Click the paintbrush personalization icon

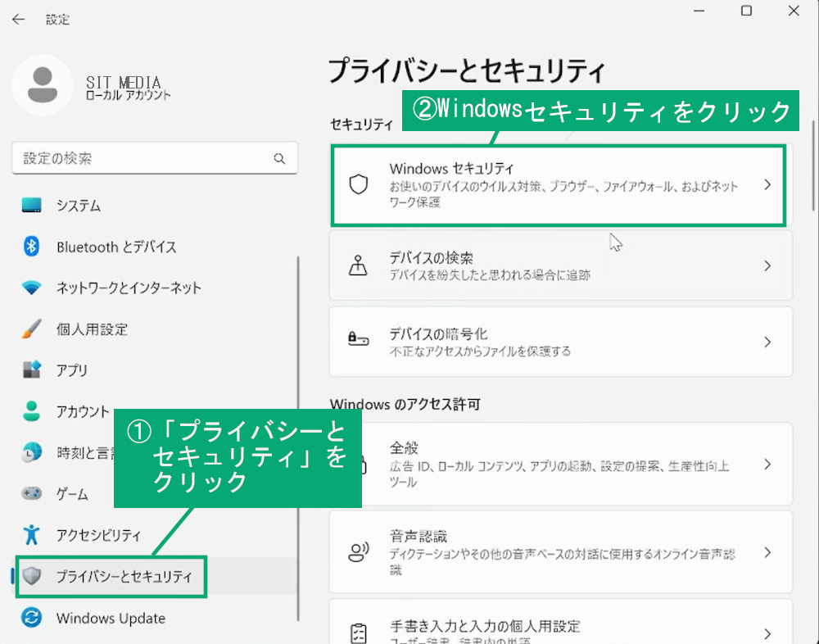[x=31, y=329]
